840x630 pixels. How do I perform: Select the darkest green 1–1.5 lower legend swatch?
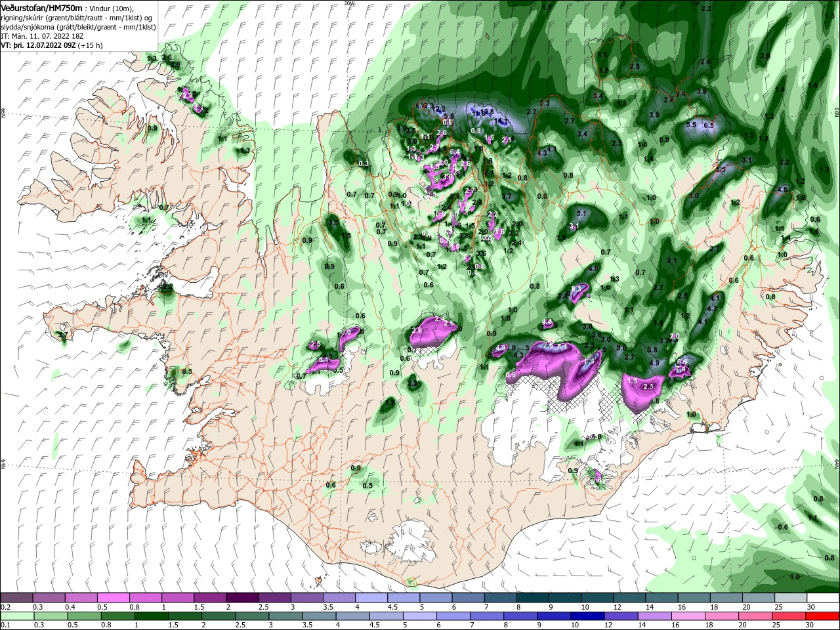tap(151, 616)
